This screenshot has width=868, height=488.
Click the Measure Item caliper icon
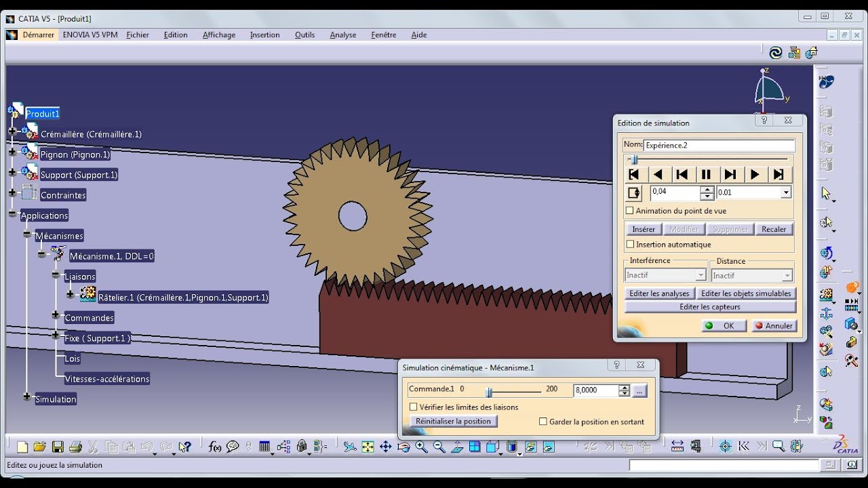point(695,447)
